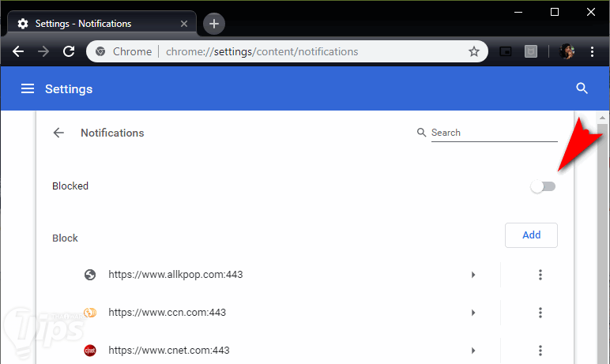Expand details for cnet.com entry
This screenshot has width=610, height=364.
tap(473, 351)
